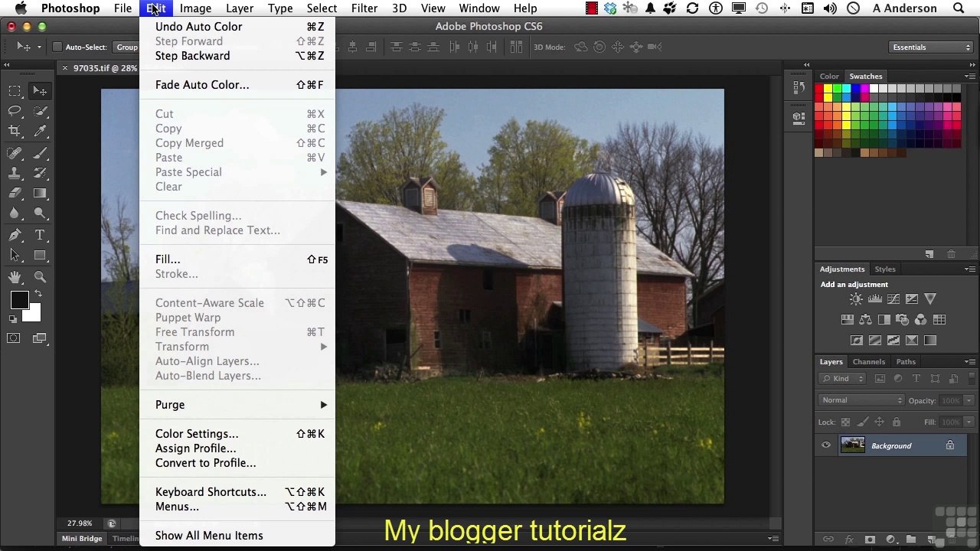Screen dimensions: 980x551
Task: Add a Photo Filter adjustment
Action: (902, 320)
